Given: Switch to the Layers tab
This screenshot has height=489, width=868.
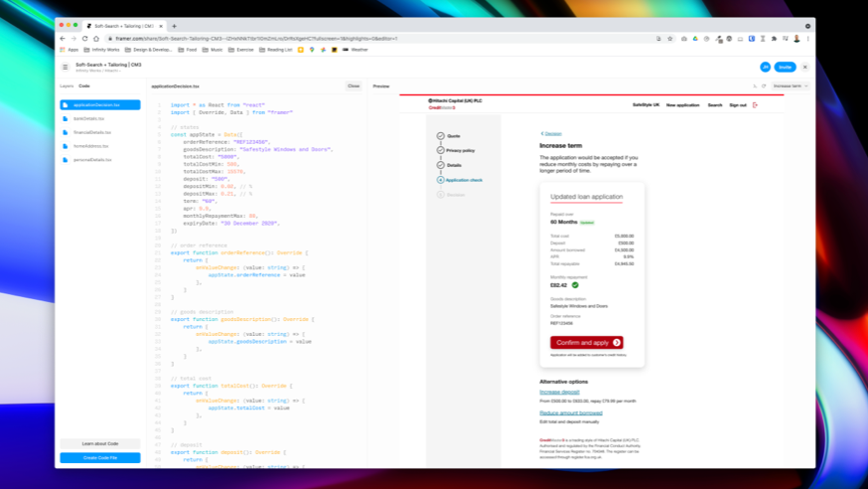Looking at the screenshot, I should (x=66, y=86).
